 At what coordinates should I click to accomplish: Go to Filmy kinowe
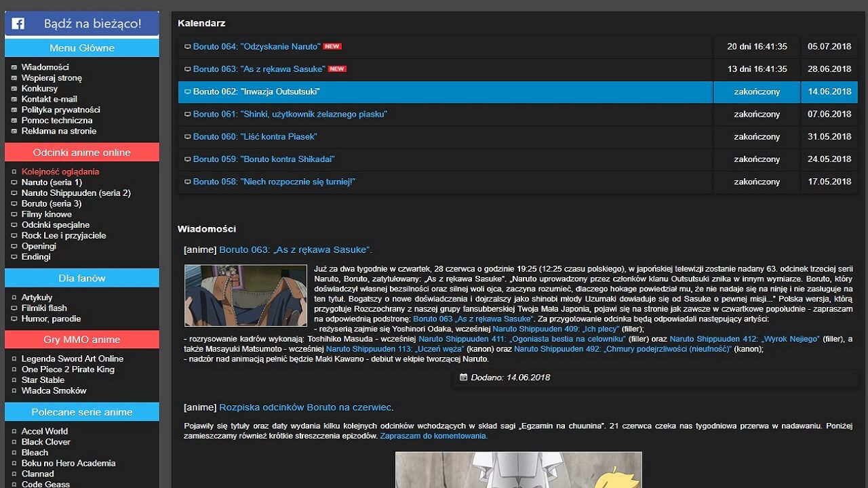[46, 214]
